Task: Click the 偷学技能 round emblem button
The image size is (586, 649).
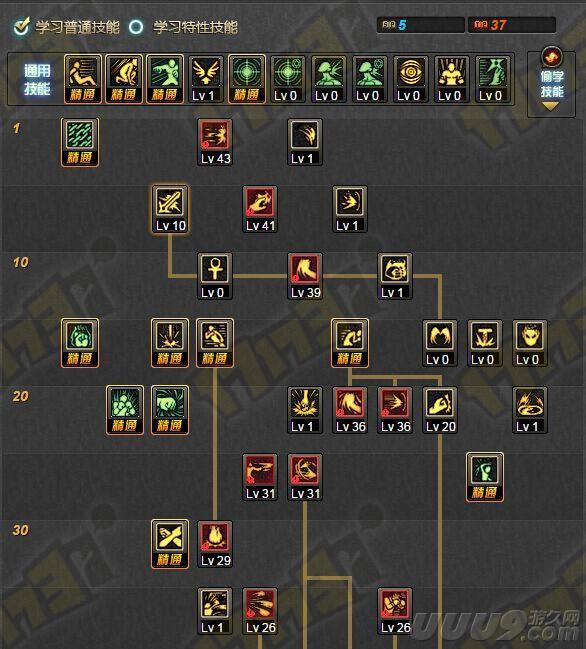Action: coord(552,57)
